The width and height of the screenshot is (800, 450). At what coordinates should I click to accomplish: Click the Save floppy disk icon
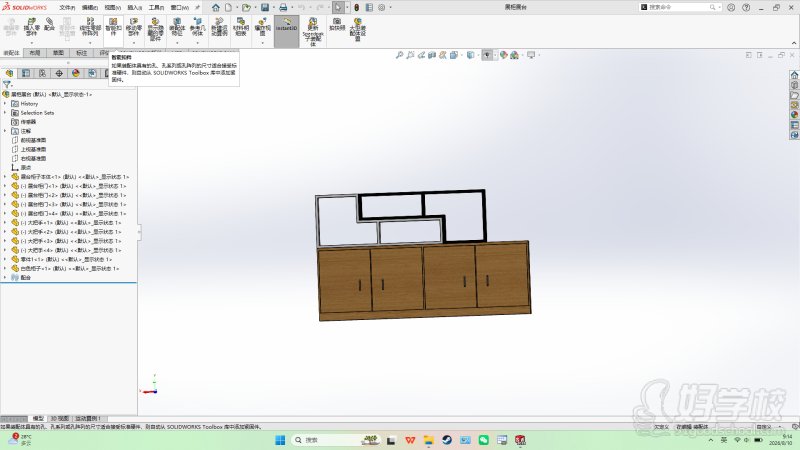click(x=265, y=7)
